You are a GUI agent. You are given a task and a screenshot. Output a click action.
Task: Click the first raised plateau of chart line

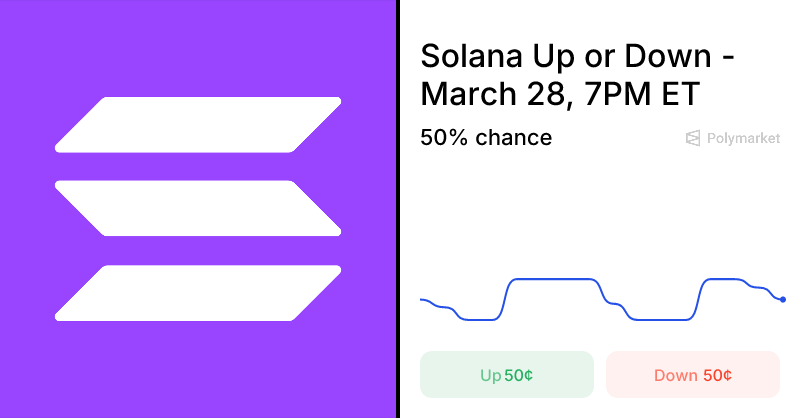[x=553, y=280]
